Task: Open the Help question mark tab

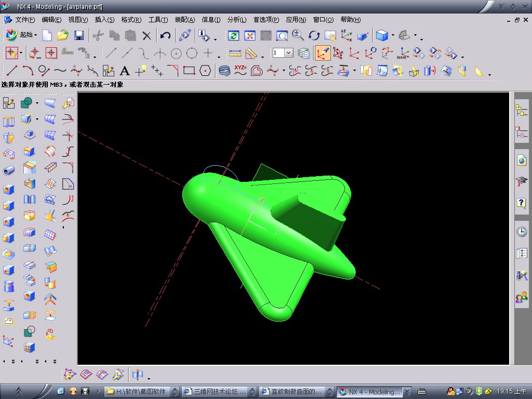Action: coord(522,203)
